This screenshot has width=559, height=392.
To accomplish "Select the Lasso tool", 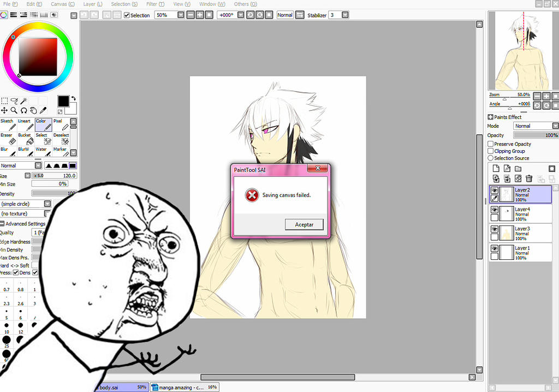I will pyautogui.click(x=14, y=101).
